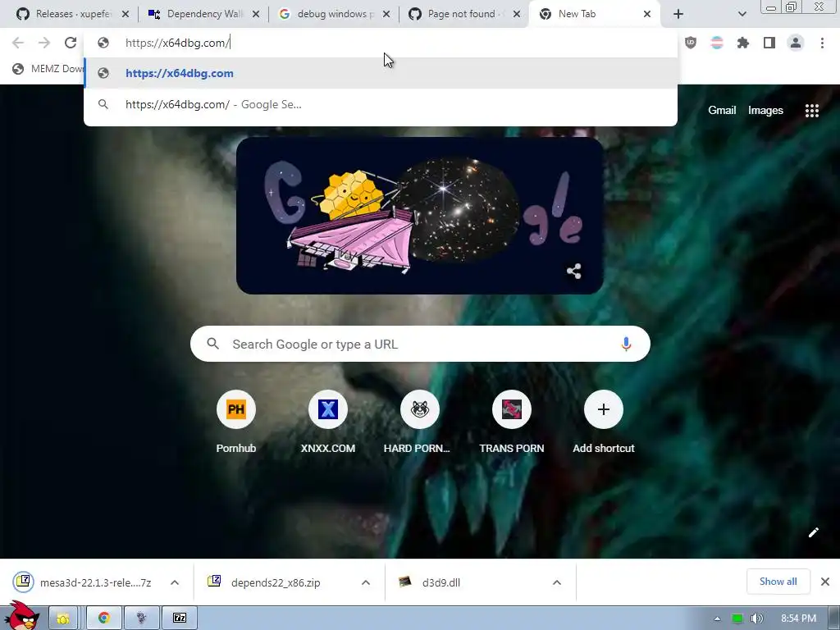Screen dimensions: 840x630
Task: Share the Google doodle
Action: tap(573, 271)
